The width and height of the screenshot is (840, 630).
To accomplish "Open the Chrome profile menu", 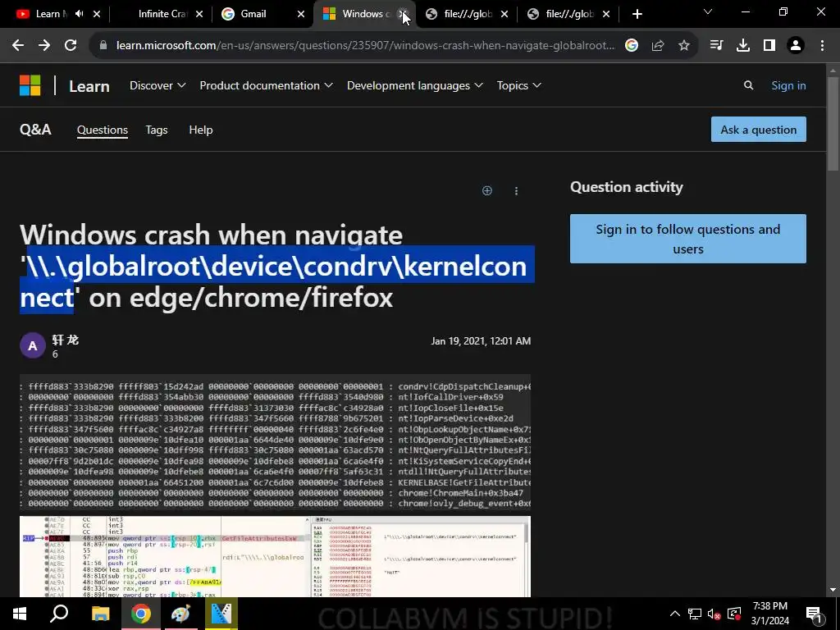I will [796, 46].
